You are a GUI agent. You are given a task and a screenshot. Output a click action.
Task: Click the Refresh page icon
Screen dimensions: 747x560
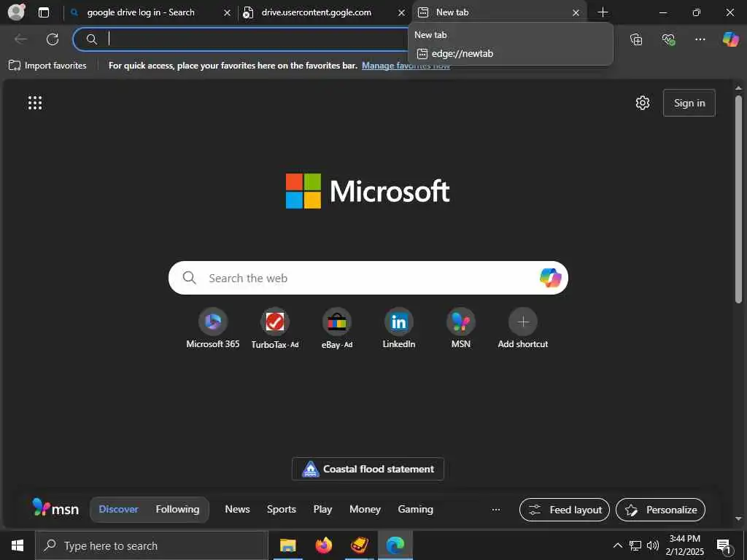pyautogui.click(x=53, y=39)
